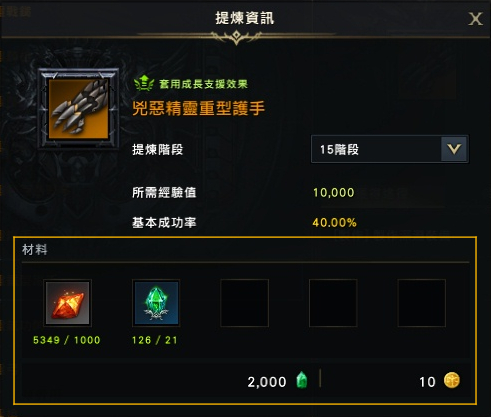Screen dimensions: 491x417
Task: Select the green gem material icon
Action: click(156, 303)
